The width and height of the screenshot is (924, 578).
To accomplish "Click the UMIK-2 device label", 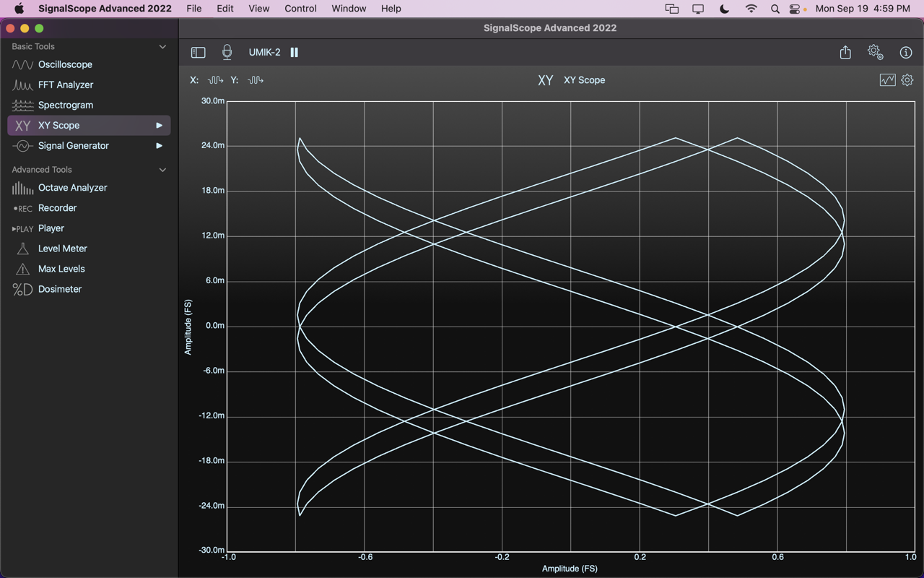I will tap(264, 52).
